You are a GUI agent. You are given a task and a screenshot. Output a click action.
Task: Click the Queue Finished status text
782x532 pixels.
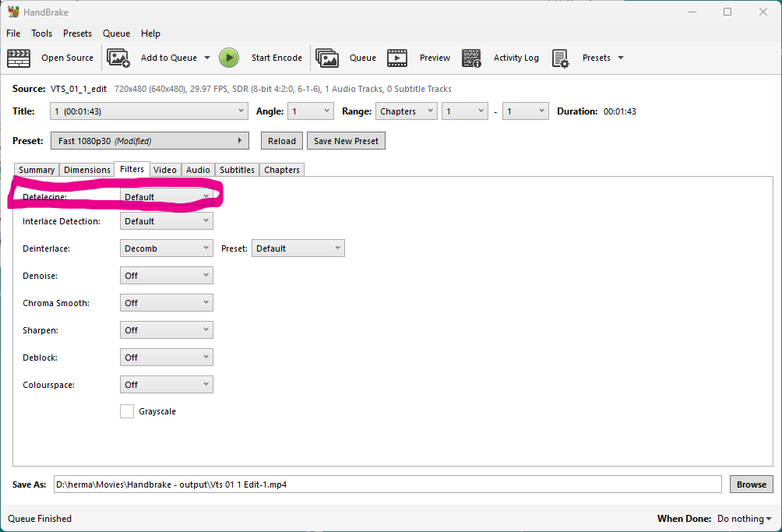tap(40, 519)
